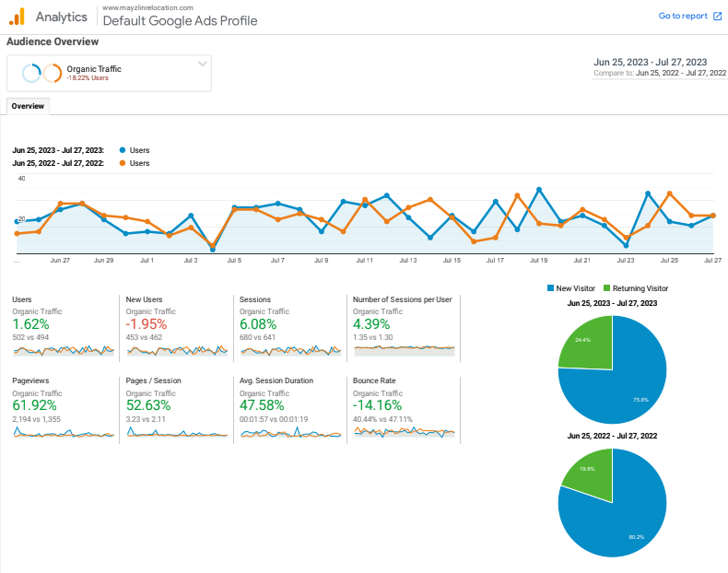Select the Sessions 6.08% metric tile
Viewport: 728px width, 573px height.
point(261,324)
